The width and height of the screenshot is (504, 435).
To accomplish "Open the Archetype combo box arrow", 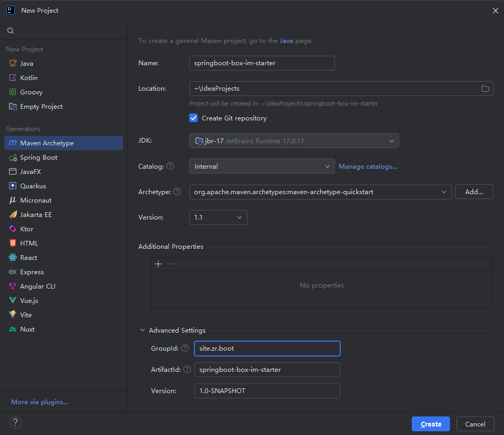I will (x=444, y=192).
